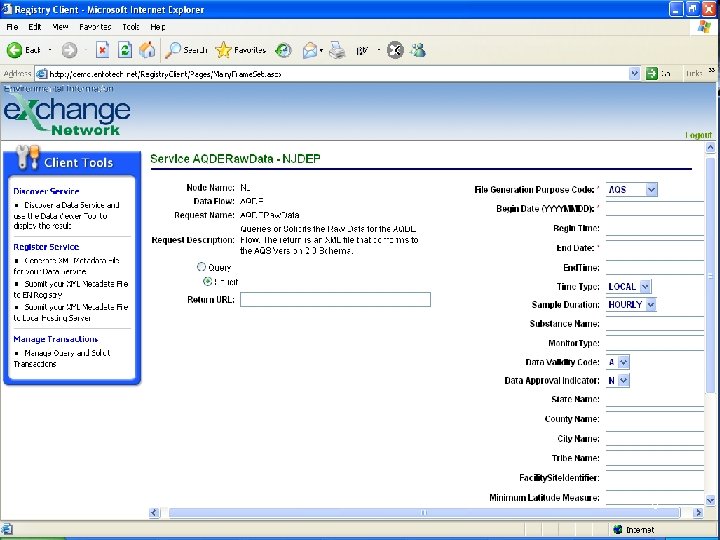Click the page icon in address bar
The image size is (720, 540).
pos(41,73)
